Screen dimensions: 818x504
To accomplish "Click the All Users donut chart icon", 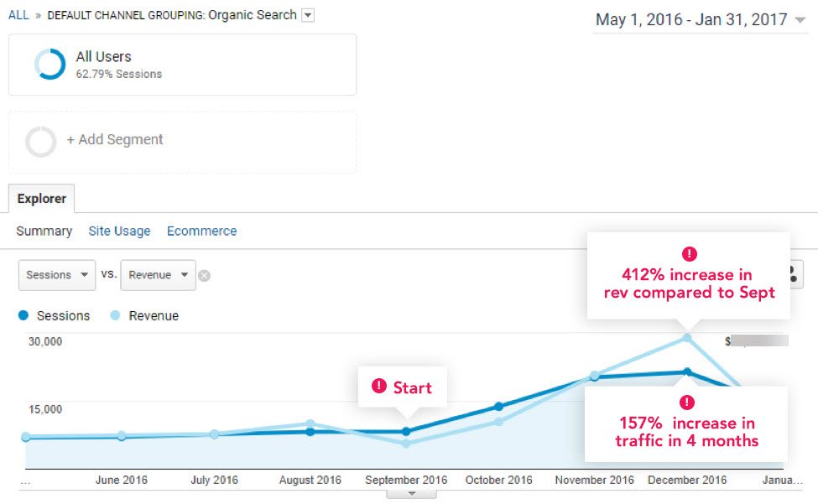I will [x=49, y=65].
